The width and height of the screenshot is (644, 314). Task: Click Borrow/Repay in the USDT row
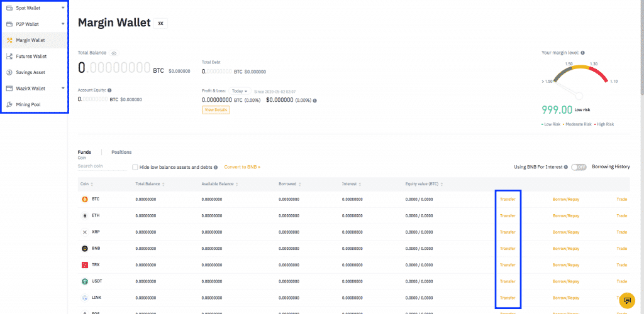(566, 281)
